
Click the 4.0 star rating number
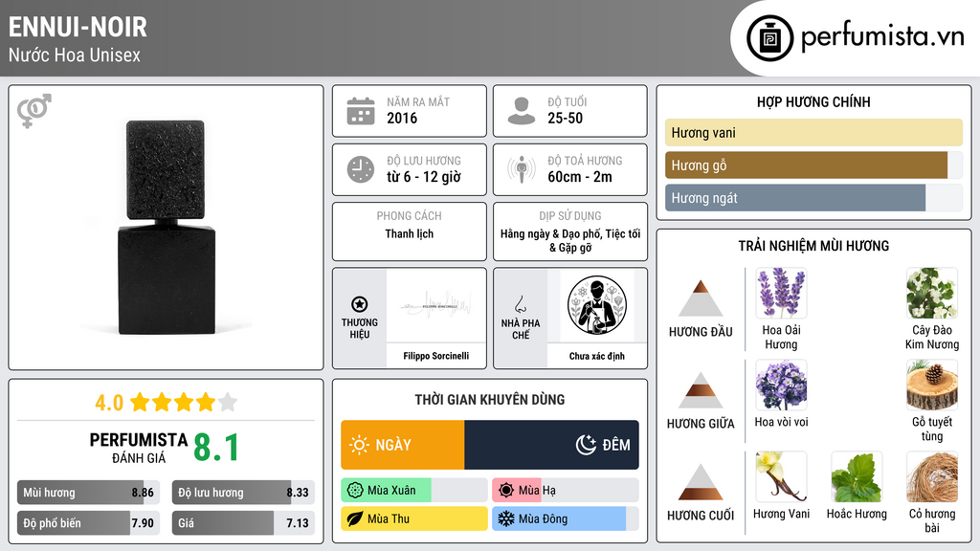(x=109, y=403)
